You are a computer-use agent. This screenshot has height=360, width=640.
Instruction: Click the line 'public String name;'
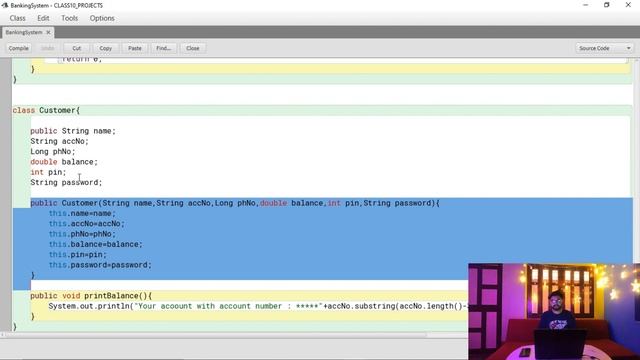pos(73,131)
